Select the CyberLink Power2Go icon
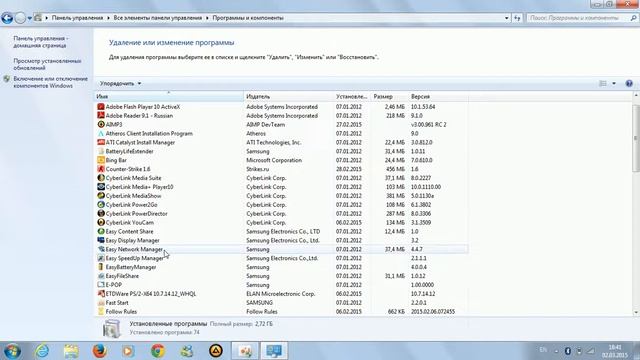 tap(101, 204)
